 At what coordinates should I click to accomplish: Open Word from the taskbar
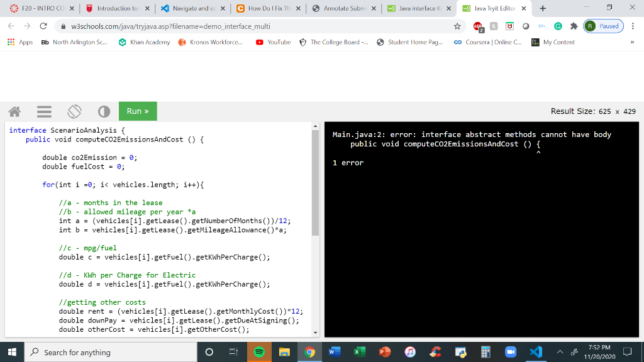click(x=335, y=352)
